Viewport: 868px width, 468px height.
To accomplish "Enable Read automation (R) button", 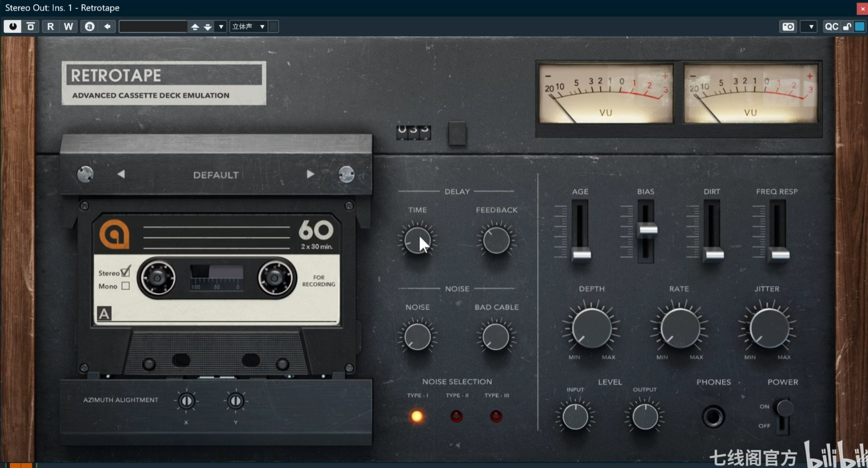I will [x=50, y=27].
